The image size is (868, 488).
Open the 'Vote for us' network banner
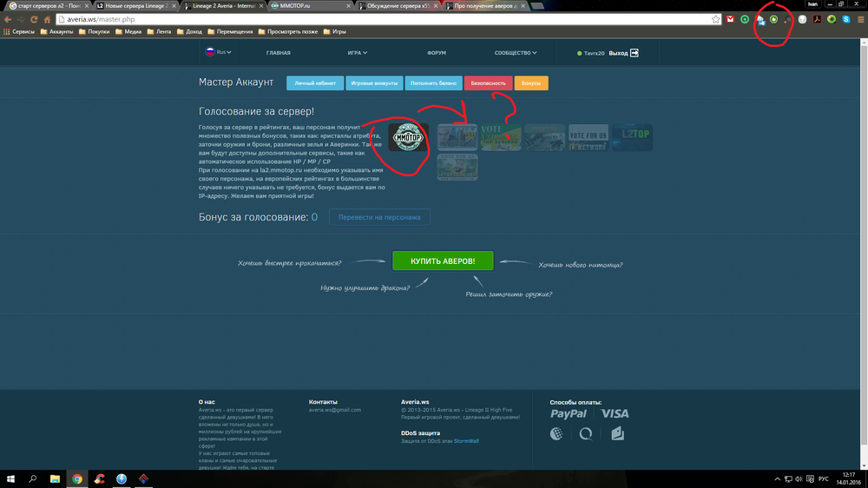coord(588,136)
